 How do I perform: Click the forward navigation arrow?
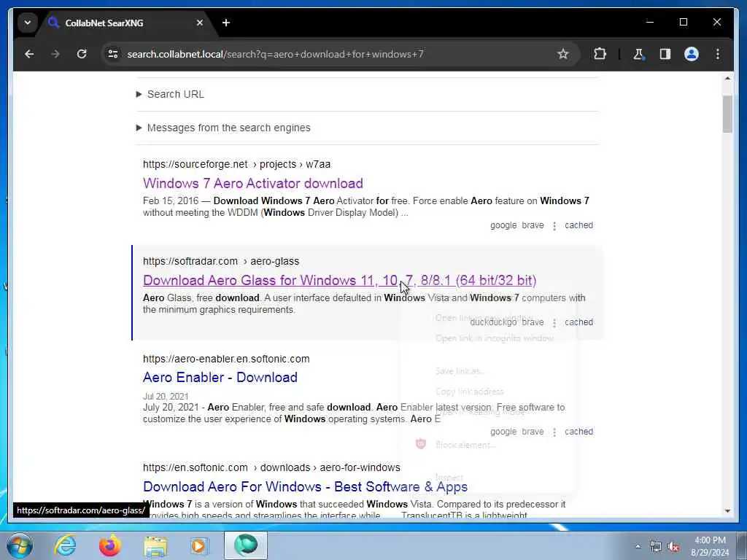[x=55, y=54]
